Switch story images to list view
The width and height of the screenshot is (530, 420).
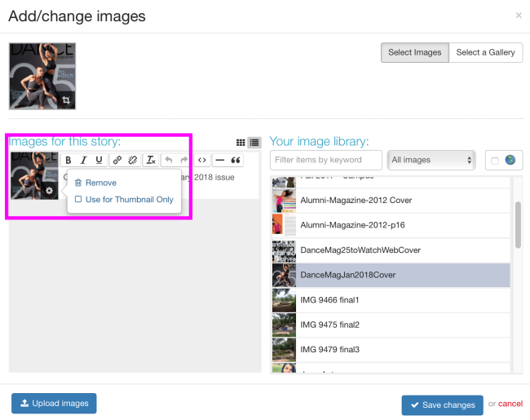pyautogui.click(x=254, y=143)
